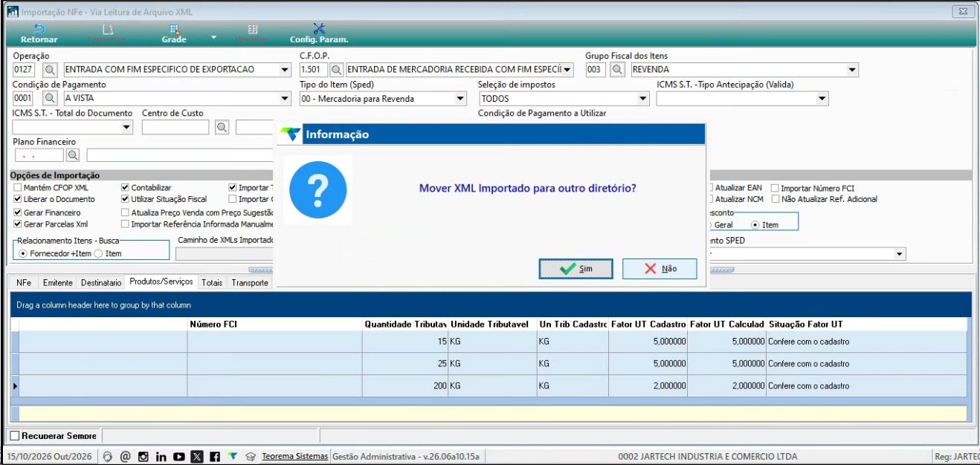Click the Centro de Custo input field
Image resolution: width=980 pixels, height=465 pixels.
coord(175,127)
